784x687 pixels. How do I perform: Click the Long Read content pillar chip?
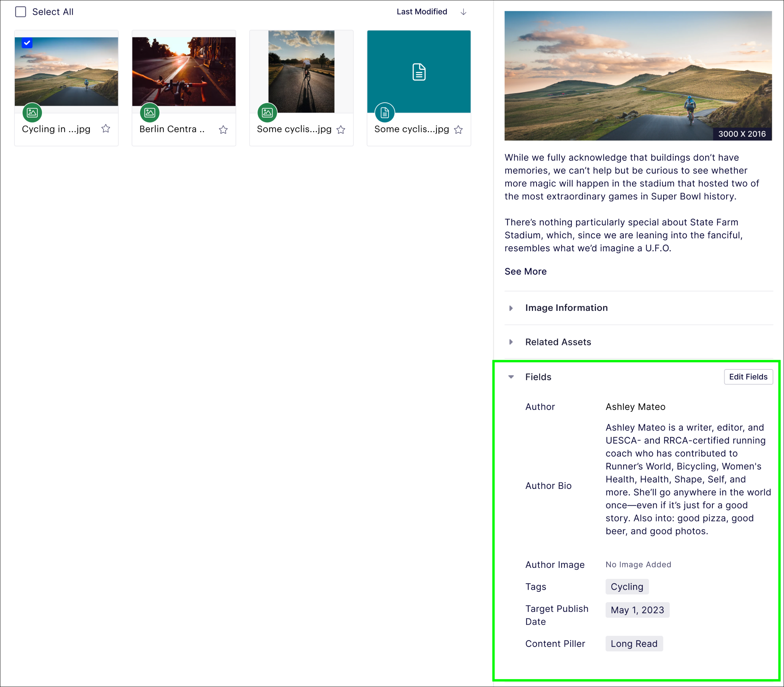[x=634, y=644]
